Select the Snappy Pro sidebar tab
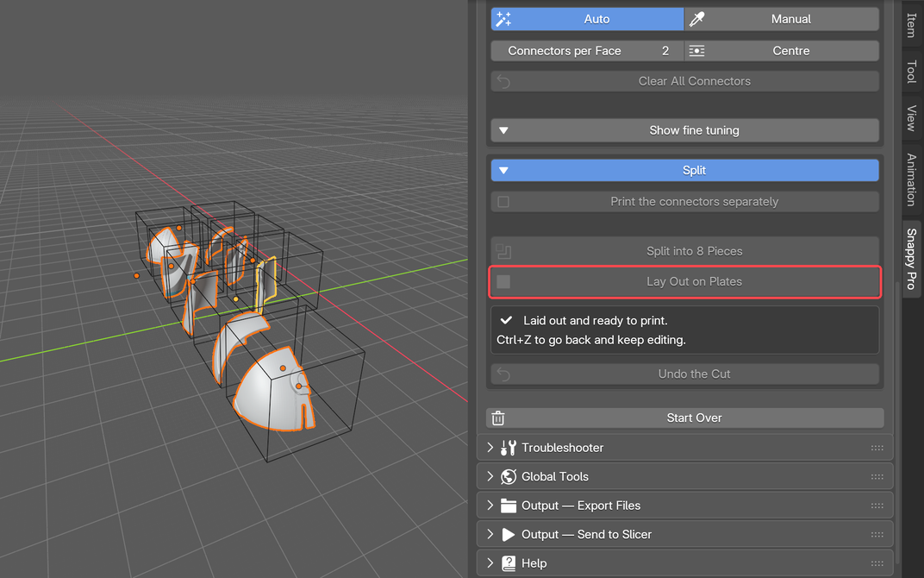Screen dimensions: 924x578 [912, 259]
